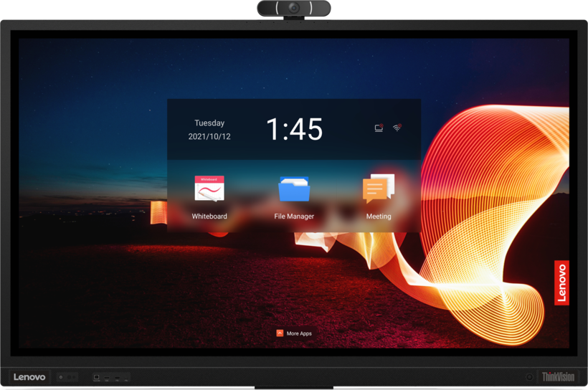
Task: Click the Wi-Fi status icon
Action: [397, 128]
